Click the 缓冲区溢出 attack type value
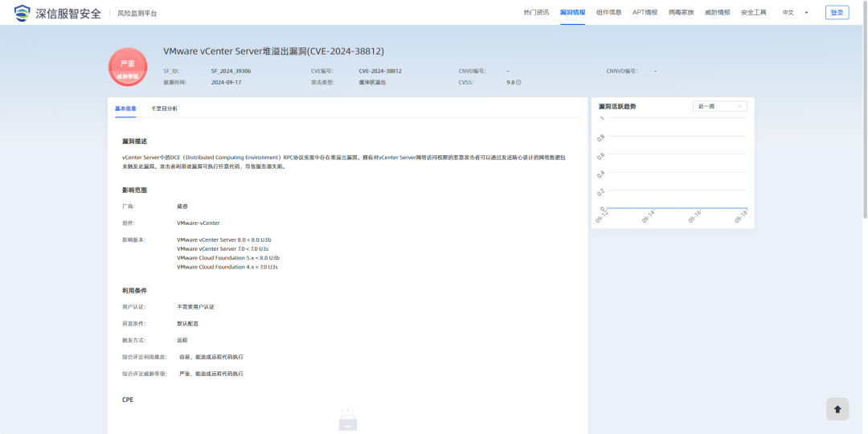The image size is (868, 434). click(372, 83)
